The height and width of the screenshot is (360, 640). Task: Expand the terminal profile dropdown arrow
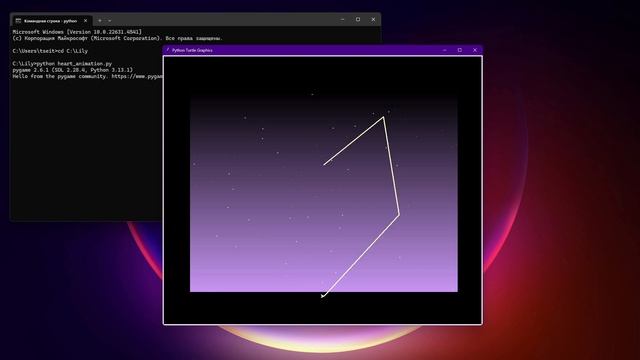(110, 20)
